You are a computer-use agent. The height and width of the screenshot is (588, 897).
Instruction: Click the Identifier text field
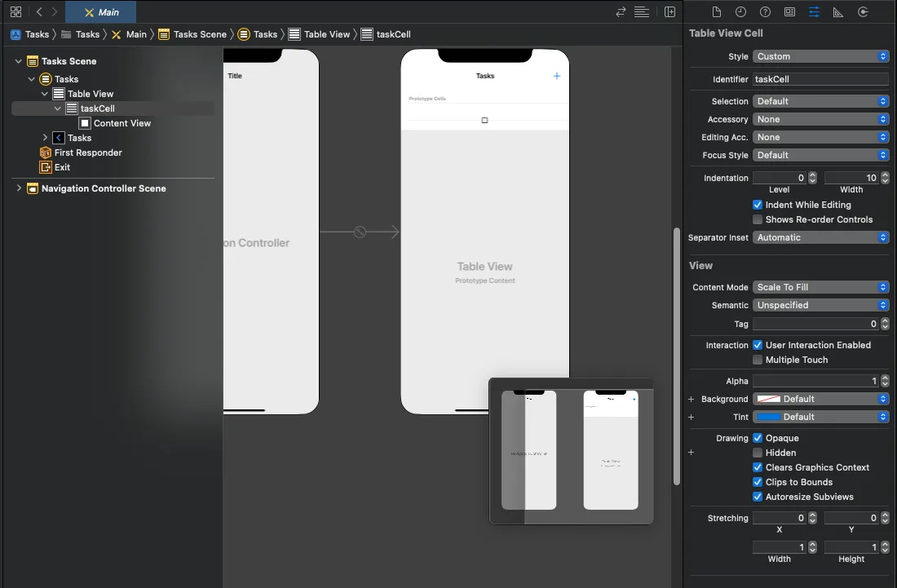[x=821, y=79]
